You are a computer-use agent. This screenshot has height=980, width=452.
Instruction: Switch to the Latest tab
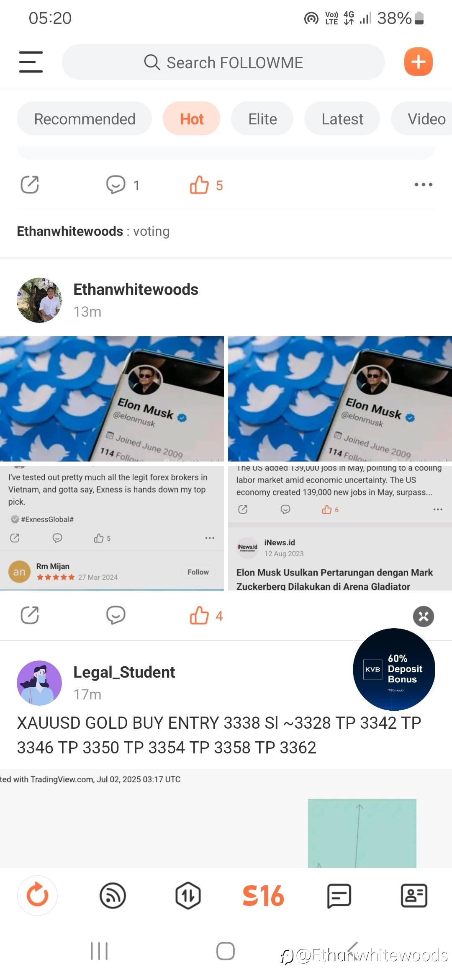[342, 119]
